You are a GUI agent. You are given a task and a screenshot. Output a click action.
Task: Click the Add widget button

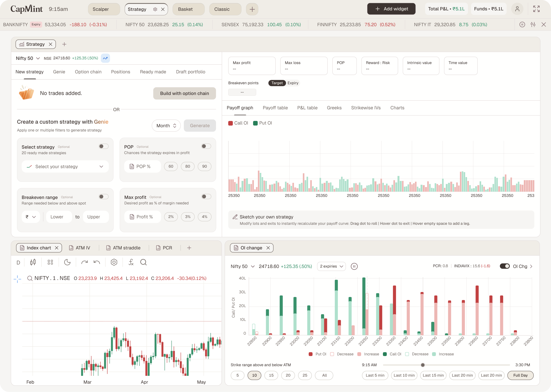[391, 9]
